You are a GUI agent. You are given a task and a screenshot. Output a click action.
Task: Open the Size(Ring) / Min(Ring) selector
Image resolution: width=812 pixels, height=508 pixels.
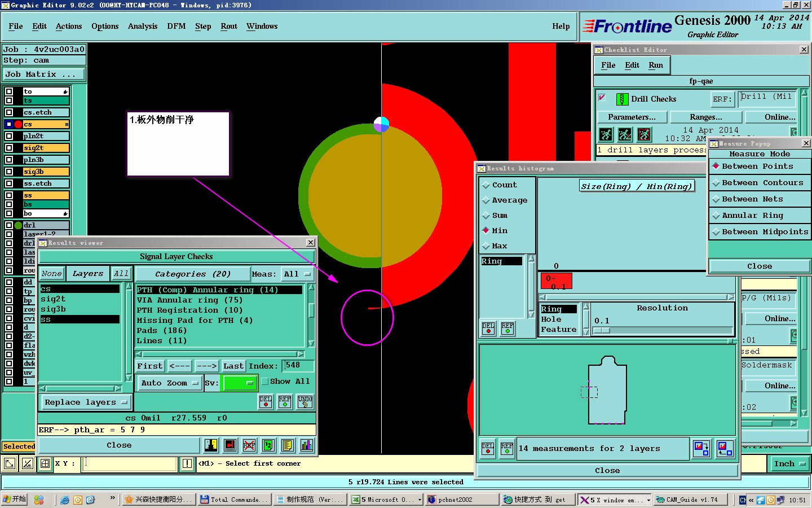637,186
